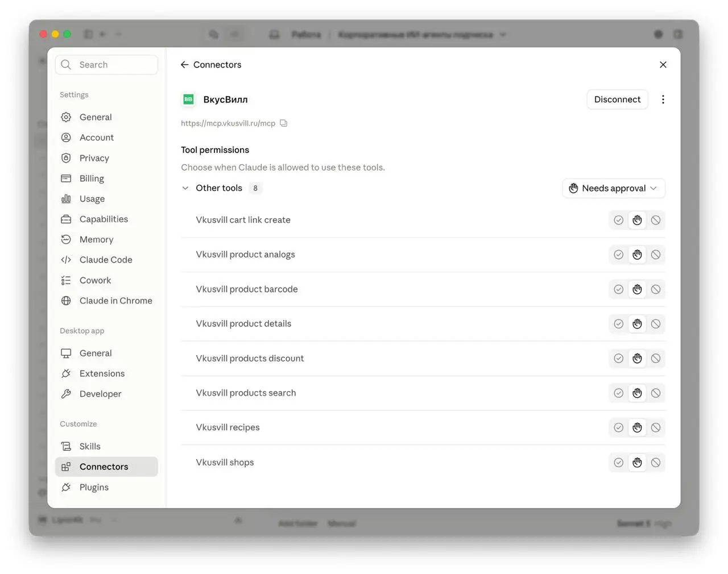Select Connectors in the sidebar
This screenshot has width=728, height=574.
coord(106,467)
